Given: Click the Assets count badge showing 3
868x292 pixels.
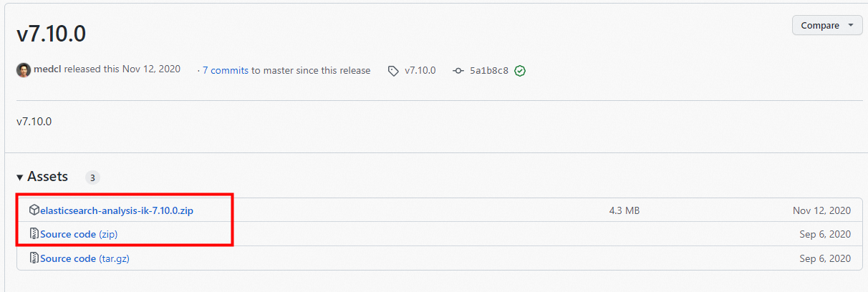Looking at the screenshot, I should click(92, 177).
